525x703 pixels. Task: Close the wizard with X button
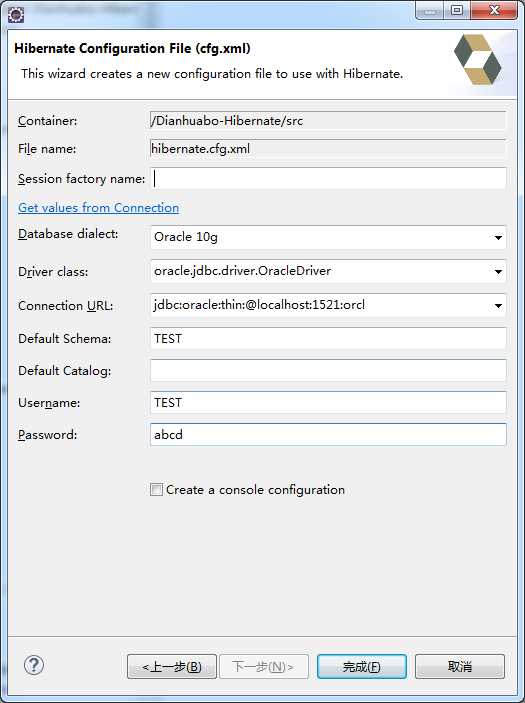click(x=494, y=11)
